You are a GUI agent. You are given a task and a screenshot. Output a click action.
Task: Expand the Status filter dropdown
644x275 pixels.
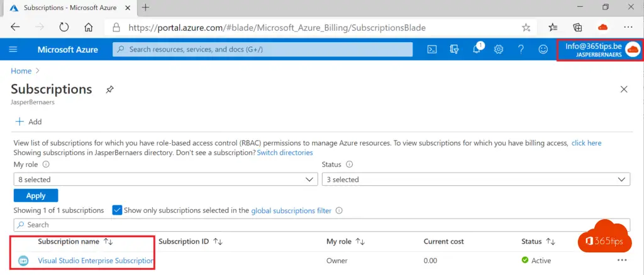tap(475, 180)
